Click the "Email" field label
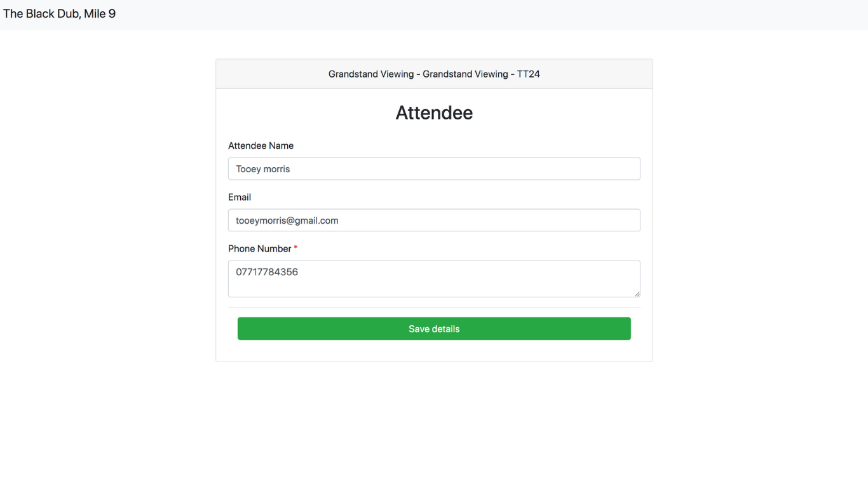The image size is (868, 488). tap(240, 198)
